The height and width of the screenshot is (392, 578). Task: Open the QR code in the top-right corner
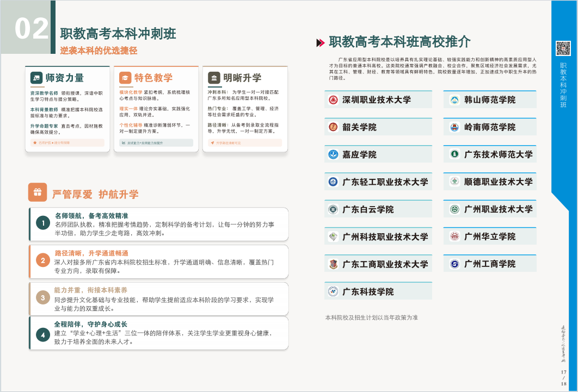[x=563, y=48]
